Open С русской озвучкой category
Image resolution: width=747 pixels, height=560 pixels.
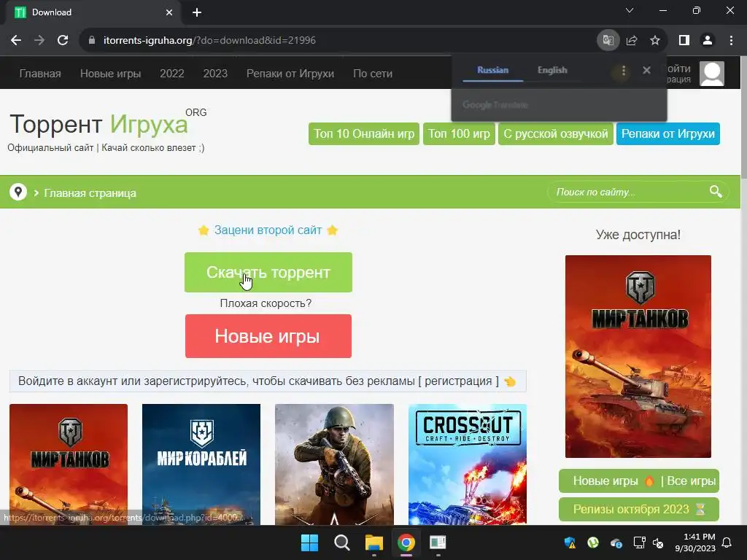555,134
